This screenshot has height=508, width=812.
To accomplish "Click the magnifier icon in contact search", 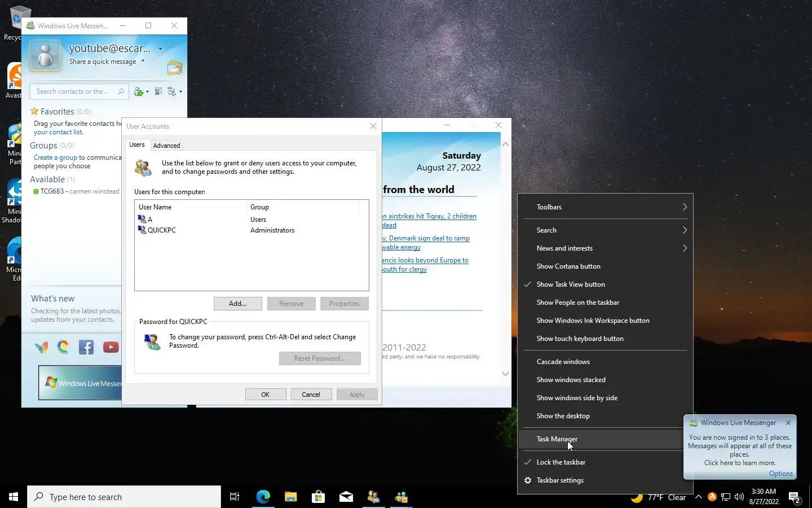I will click(121, 91).
